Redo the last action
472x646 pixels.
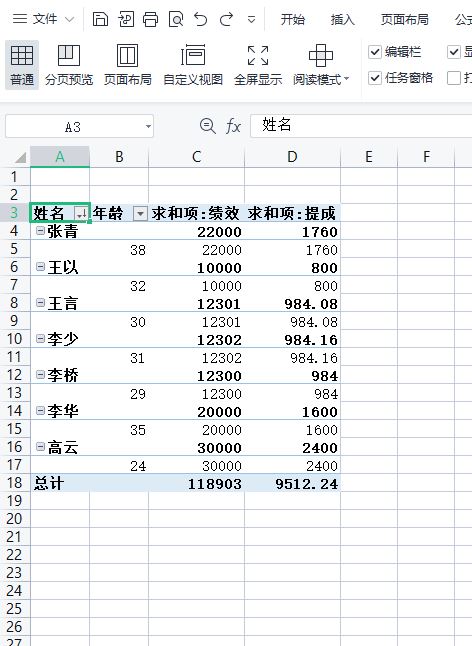(226, 19)
